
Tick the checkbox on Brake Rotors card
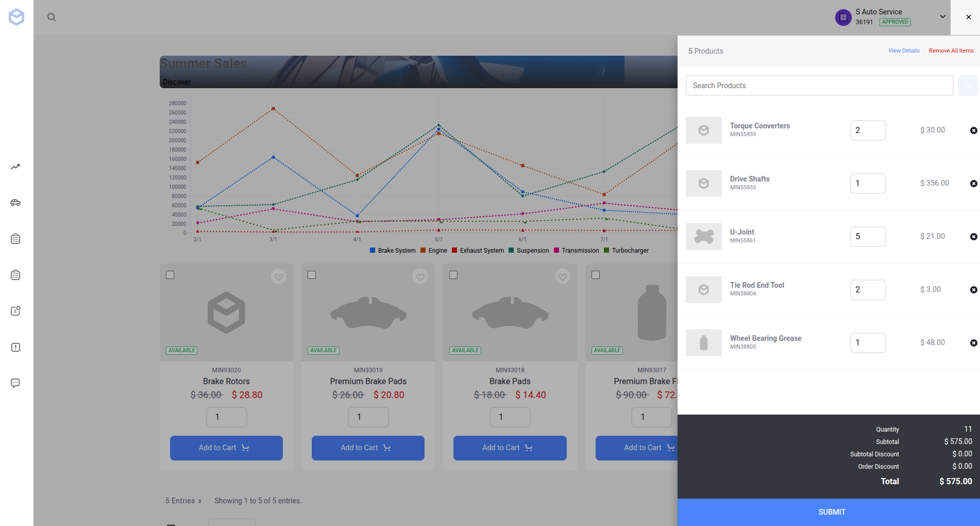click(170, 275)
